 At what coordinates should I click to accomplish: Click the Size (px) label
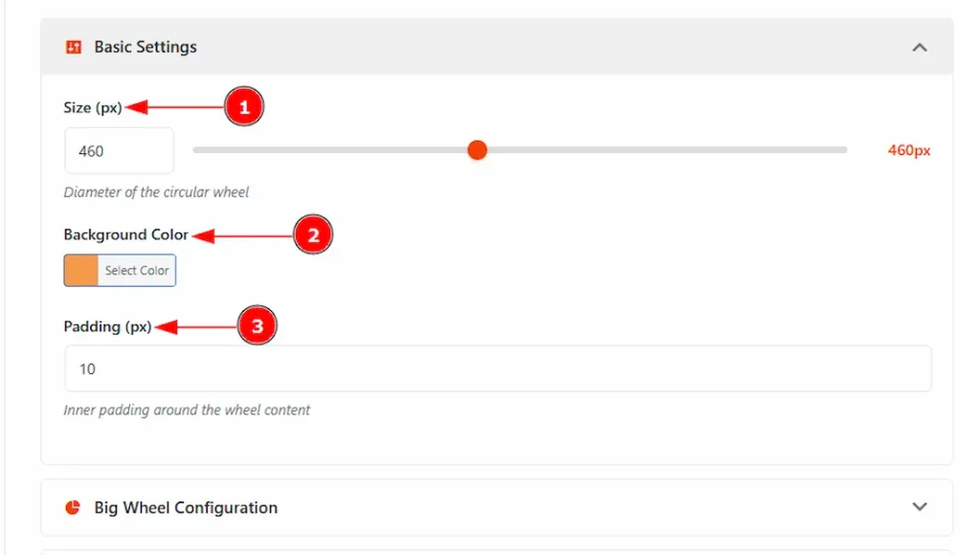pyautogui.click(x=93, y=108)
